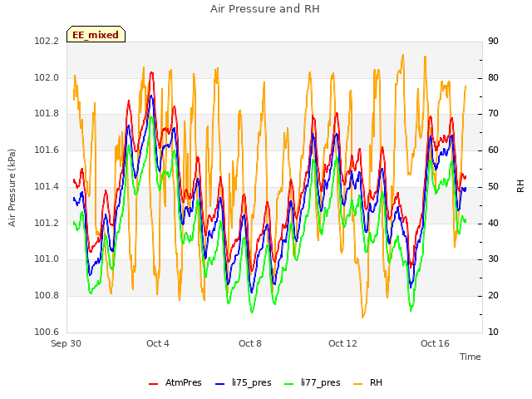Click the 100.6 pressure tick label
The height and width of the screenshot is (399, 532).
47,332
